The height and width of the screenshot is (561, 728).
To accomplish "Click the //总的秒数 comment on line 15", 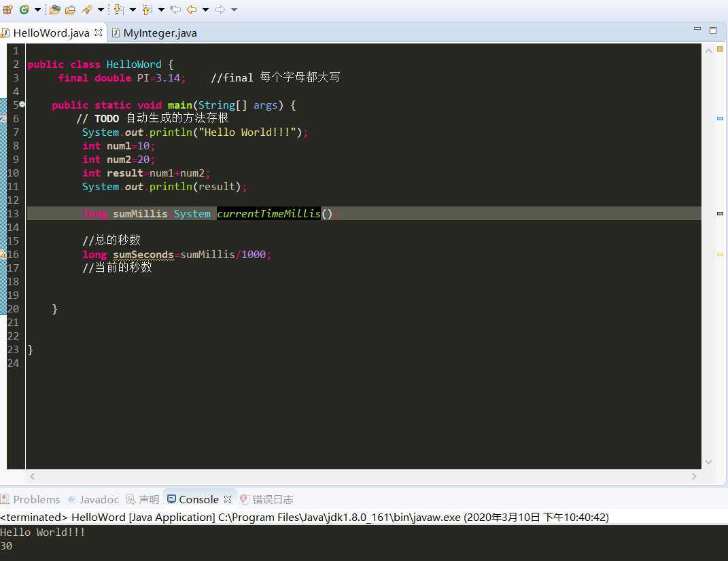I will (111, 240).
